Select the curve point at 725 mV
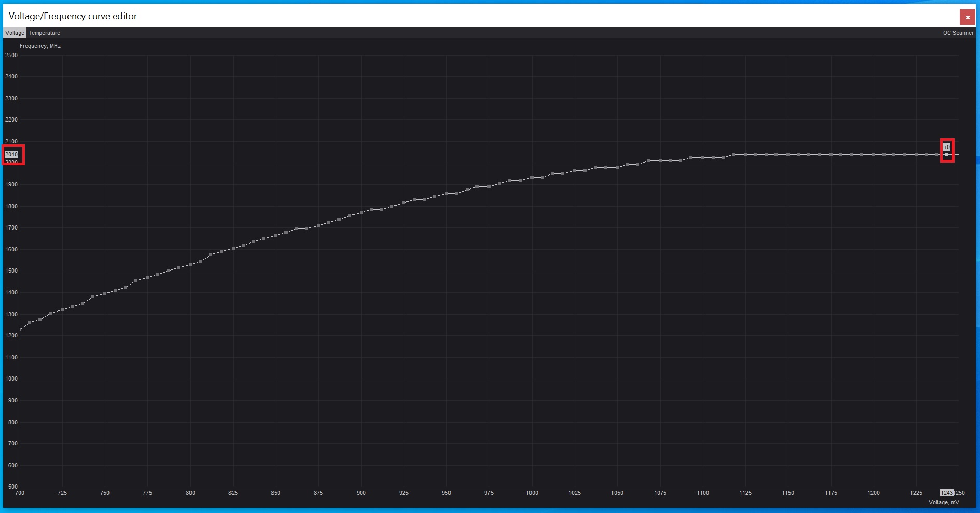This screenshot has height=513, width=980. click(62, 309)
